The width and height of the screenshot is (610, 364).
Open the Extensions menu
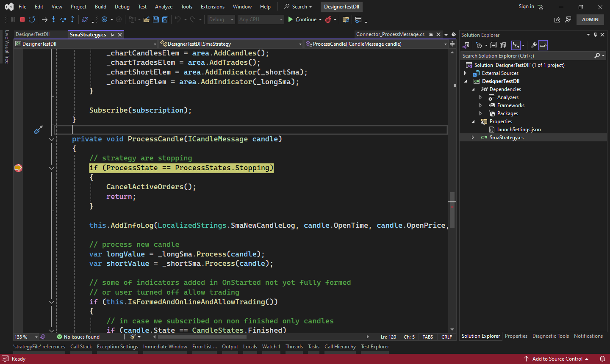[213, 7]
